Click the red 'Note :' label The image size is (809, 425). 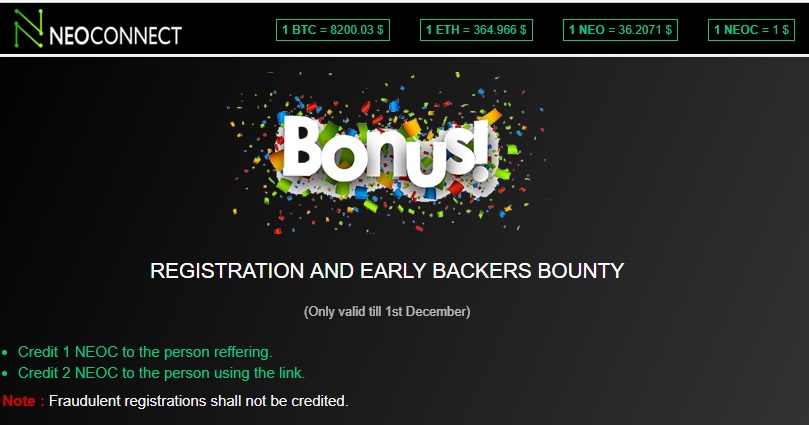tap(22, 401)
